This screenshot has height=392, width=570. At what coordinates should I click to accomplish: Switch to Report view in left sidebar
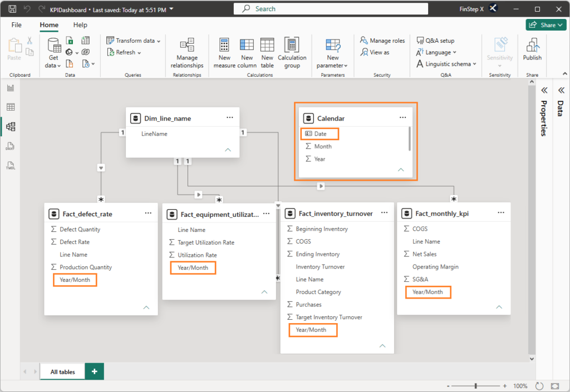tap(11, 88)
